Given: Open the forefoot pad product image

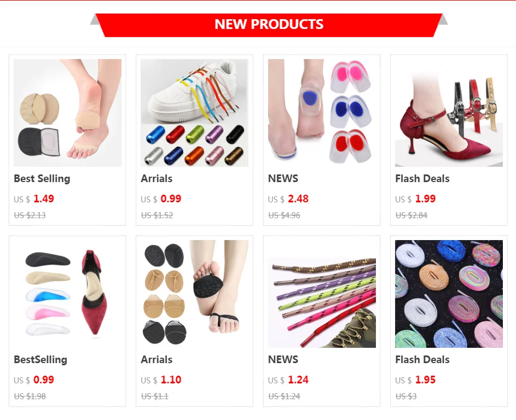Looking at the screenshot, I should pos(67,113).
